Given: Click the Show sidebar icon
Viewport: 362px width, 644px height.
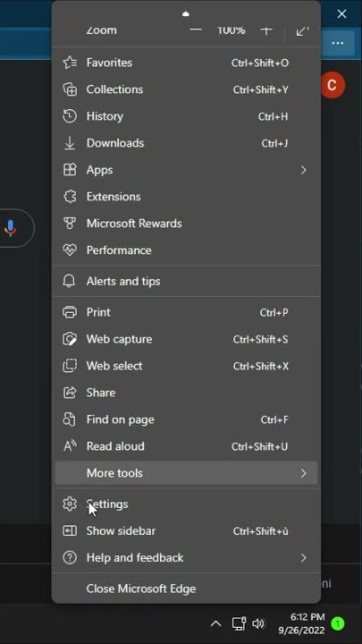Looking at the screenshot, I should point(70,531).
